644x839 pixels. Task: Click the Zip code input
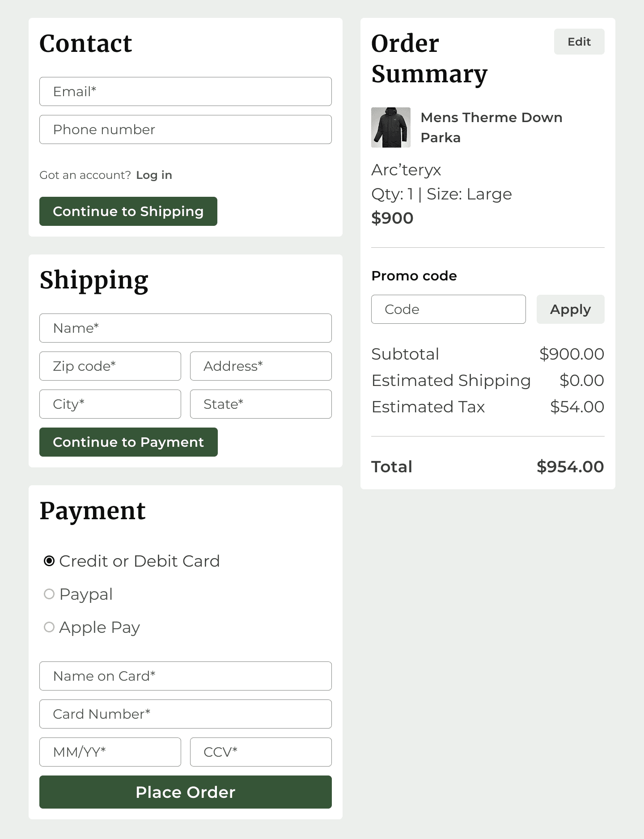coord(110,366)
